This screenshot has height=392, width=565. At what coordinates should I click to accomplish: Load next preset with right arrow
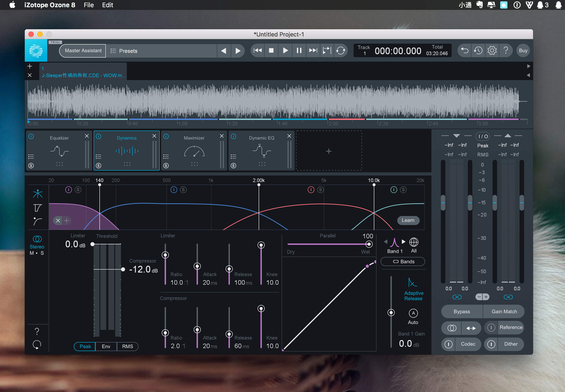pos(238,51)
